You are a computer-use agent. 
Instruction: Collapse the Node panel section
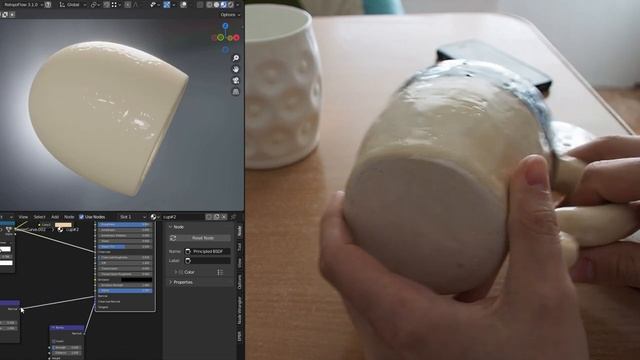[x=171, y=227]
